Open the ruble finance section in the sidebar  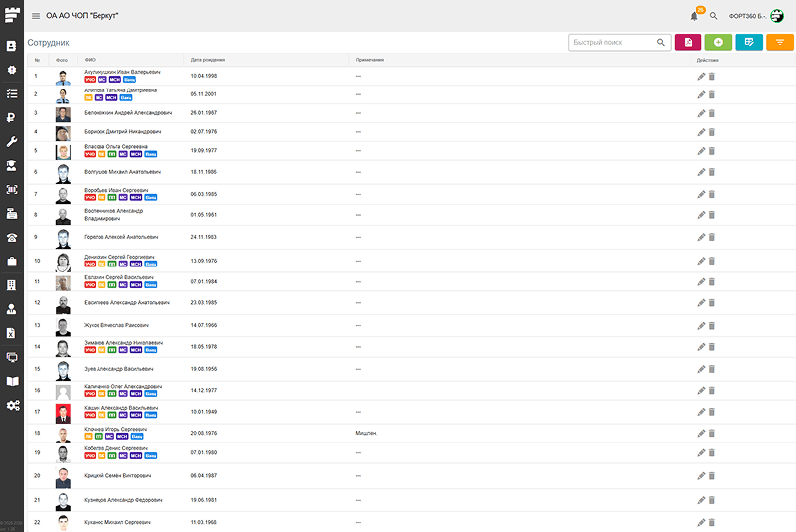(x=12, y=118)
